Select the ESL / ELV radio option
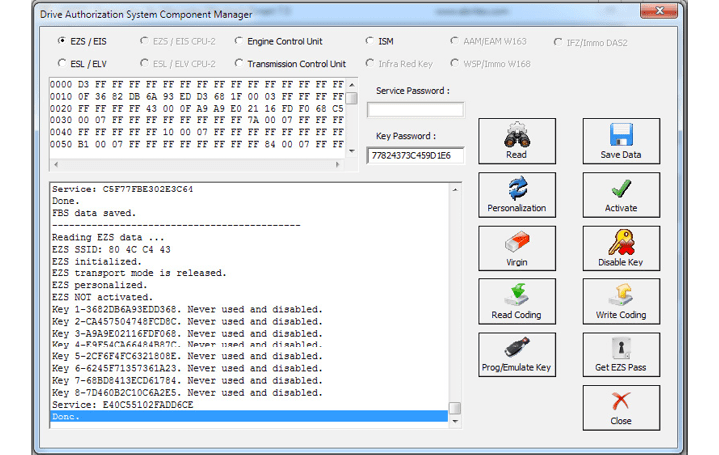The height and width of the screenshot is (455, 719). (63, 64)
